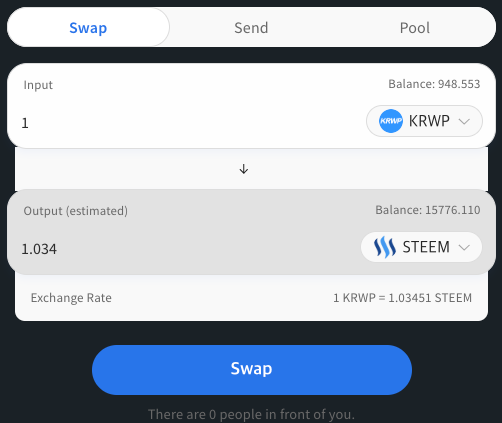The image size is (502, 423).
Task: Click the KRWP token name label
Action: coord(429,121)
